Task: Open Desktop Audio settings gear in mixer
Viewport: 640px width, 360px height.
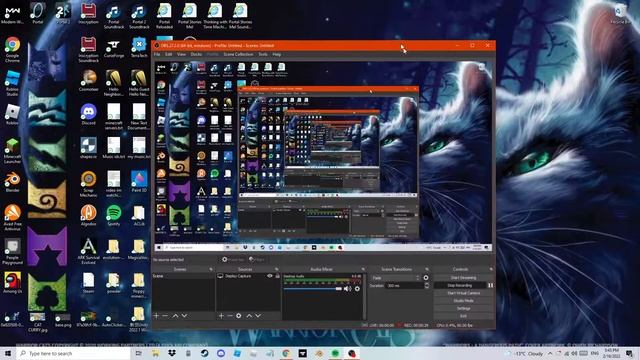Action: tap(357, 289)
